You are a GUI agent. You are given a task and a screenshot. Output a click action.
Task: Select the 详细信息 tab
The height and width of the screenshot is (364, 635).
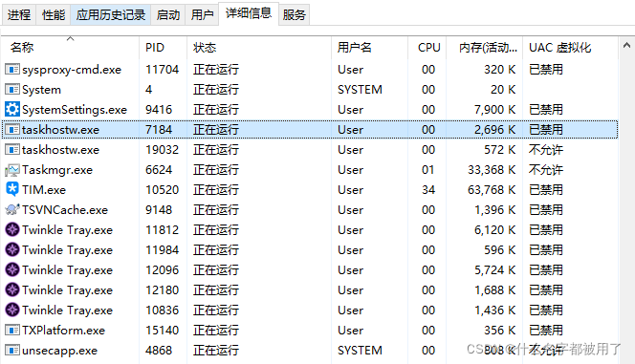point(249,13)
